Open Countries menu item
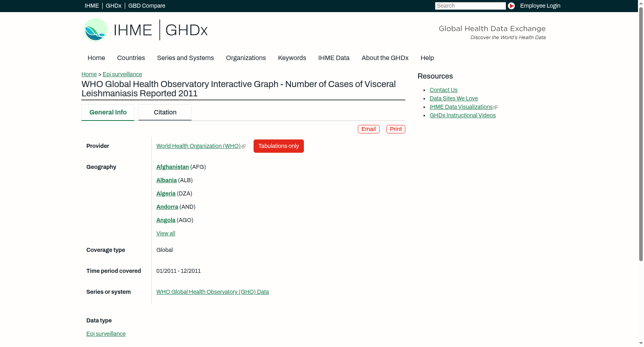The height and width of the screenshot is (347, 644). tap(131, 58)
